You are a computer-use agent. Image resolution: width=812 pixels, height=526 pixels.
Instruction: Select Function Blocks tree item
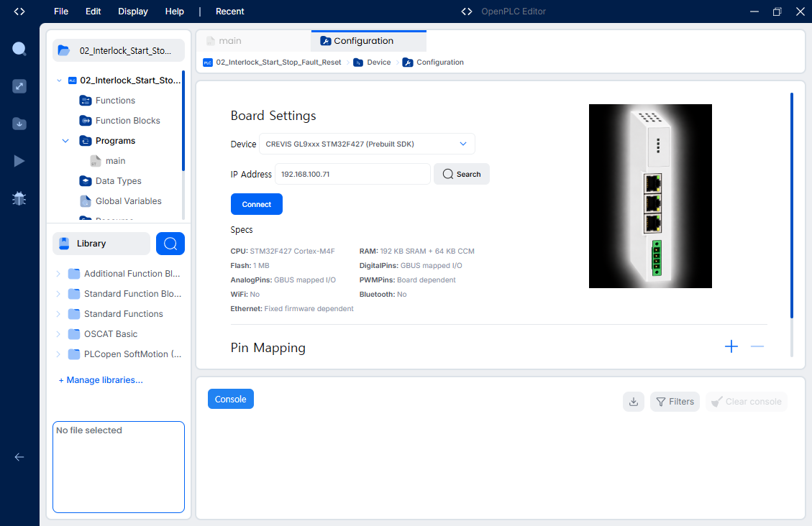point(128,121)
